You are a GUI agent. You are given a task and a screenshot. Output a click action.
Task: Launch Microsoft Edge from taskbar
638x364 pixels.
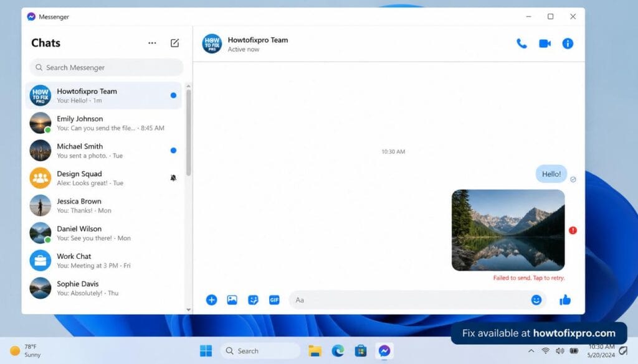pyautogui.click(x=338, y=350)
